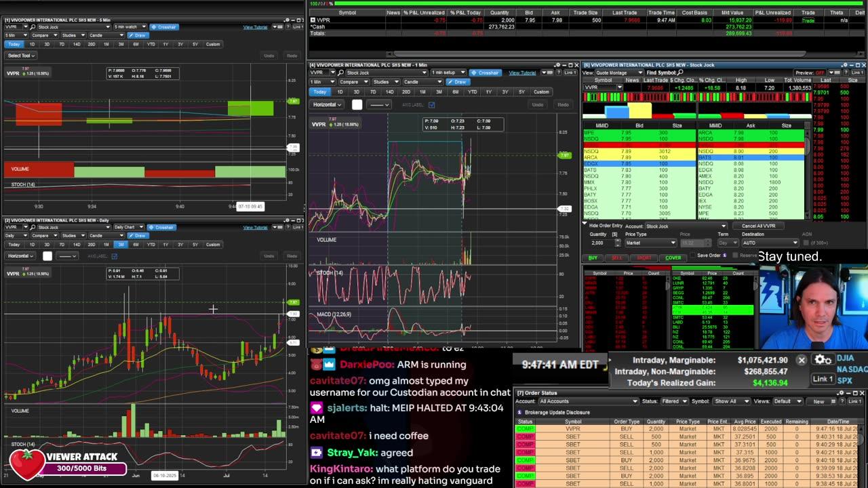Click Find Symbol magnifier in Stock Jock montage

(x=680, y=73)
